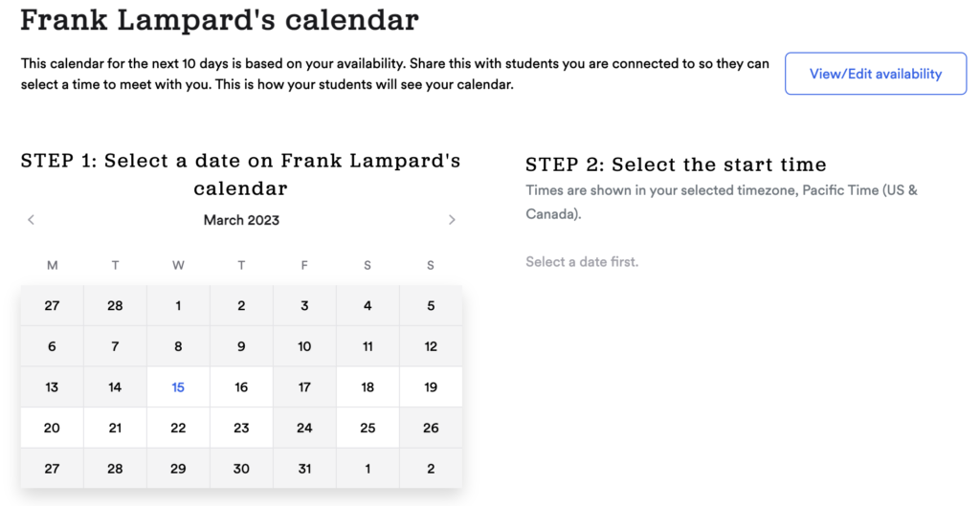The width and height of the screenshot is (980, 506).
Task: Click March 31 date cell
Action: [x=304, y=469]
